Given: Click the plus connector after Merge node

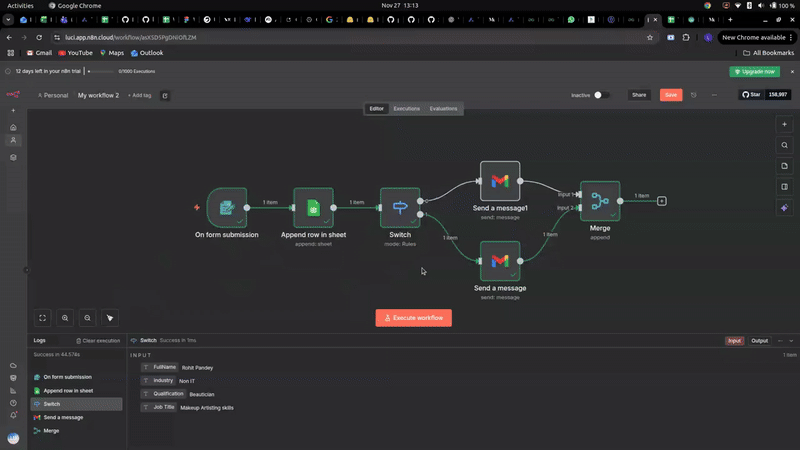Looking at the screenshot, I should 662,201.
